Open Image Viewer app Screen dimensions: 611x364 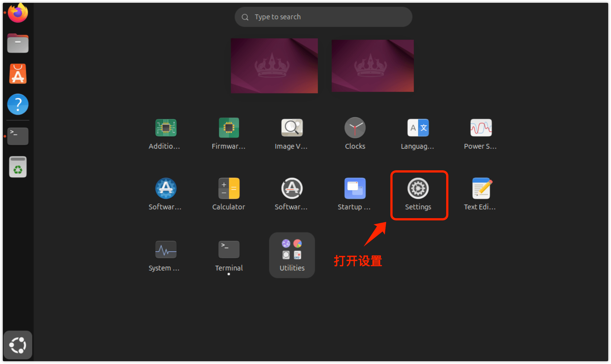292,128
